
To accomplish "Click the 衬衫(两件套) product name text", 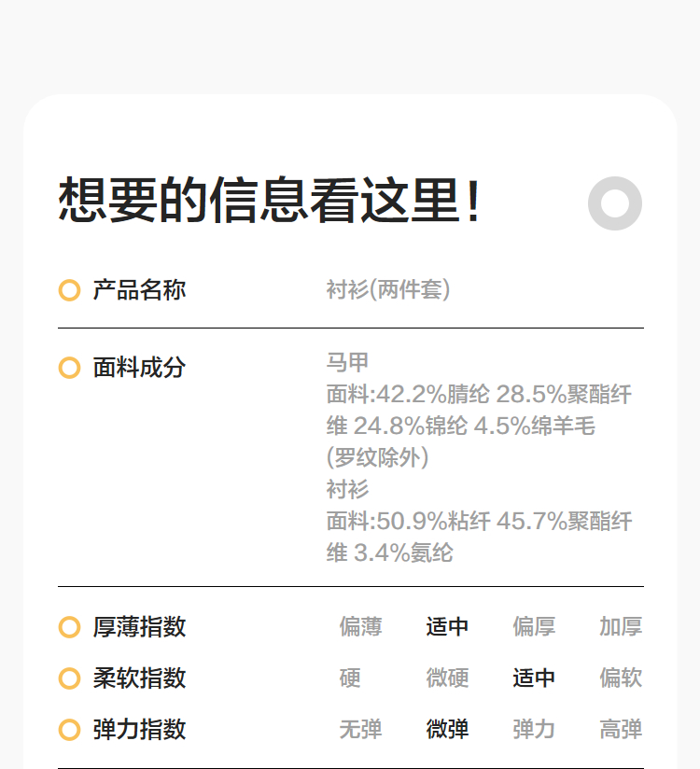I will pos(388,290).
